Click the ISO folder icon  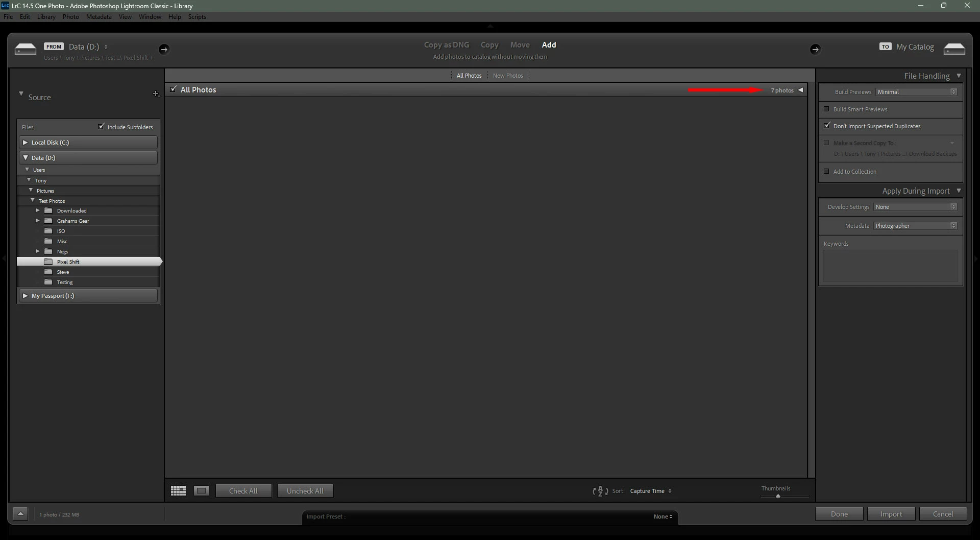point(48,231)
